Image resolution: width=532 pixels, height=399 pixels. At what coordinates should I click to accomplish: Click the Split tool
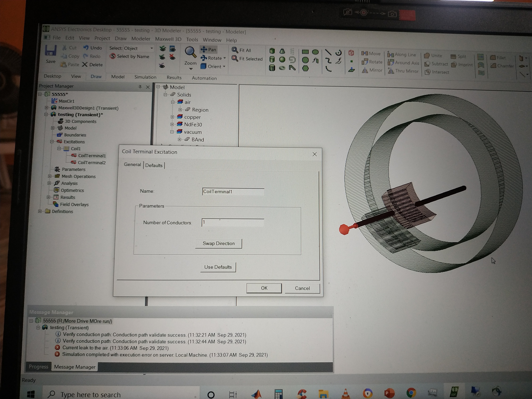pos(458,57)
